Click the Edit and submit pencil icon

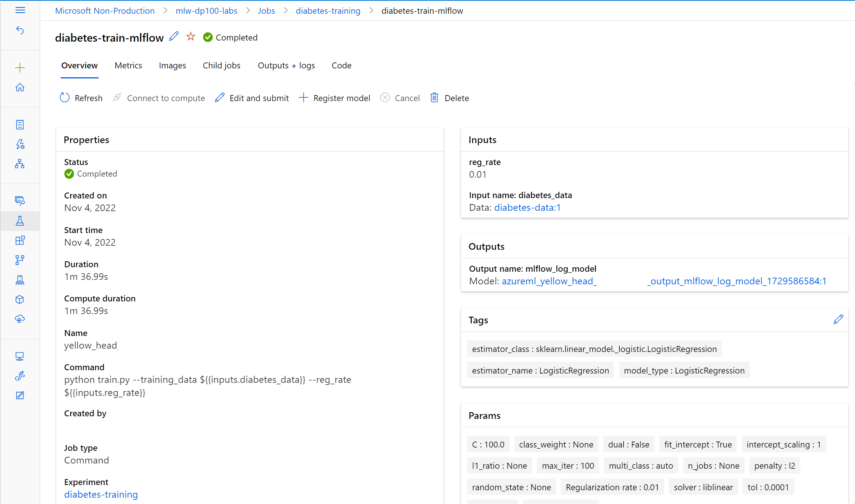point(219,97)
